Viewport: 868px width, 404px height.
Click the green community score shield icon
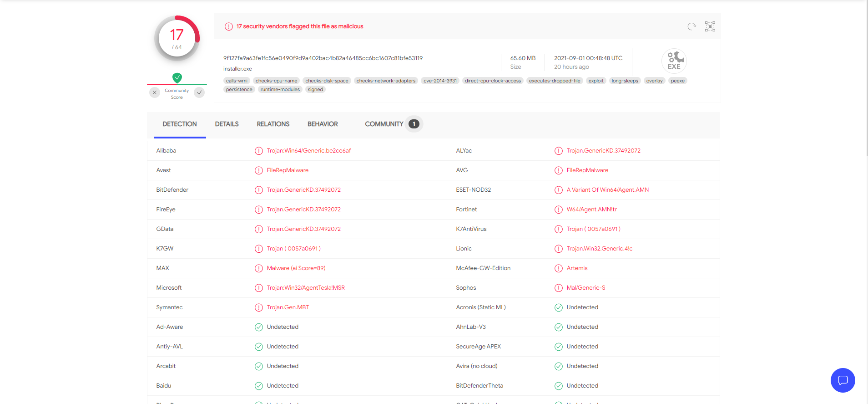tap(177, 78)
